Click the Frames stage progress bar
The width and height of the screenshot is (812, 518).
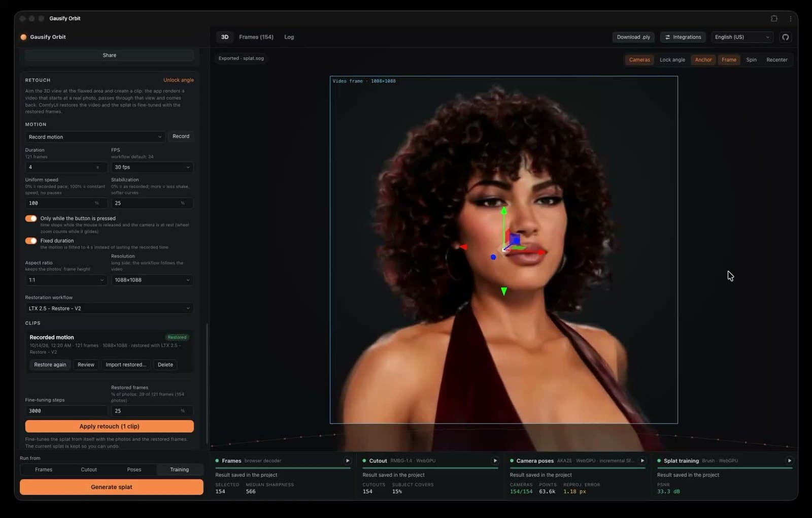click(x=283, y=468)
